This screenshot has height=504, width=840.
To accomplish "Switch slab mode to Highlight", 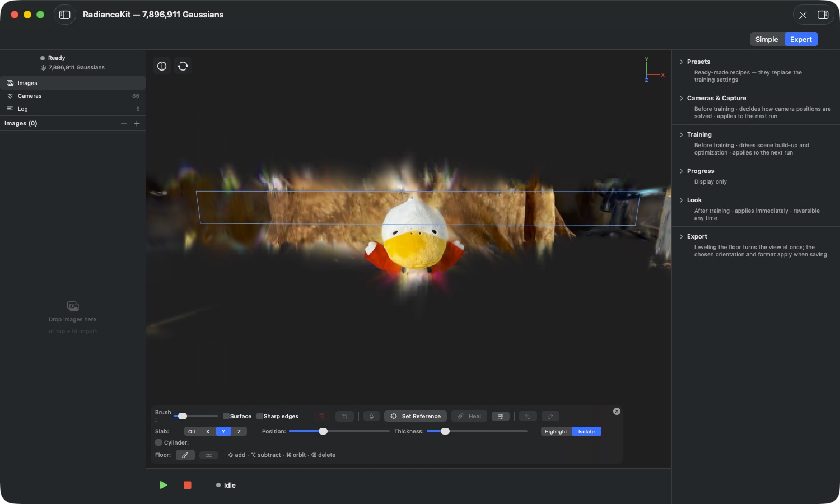I will point(556,432).
